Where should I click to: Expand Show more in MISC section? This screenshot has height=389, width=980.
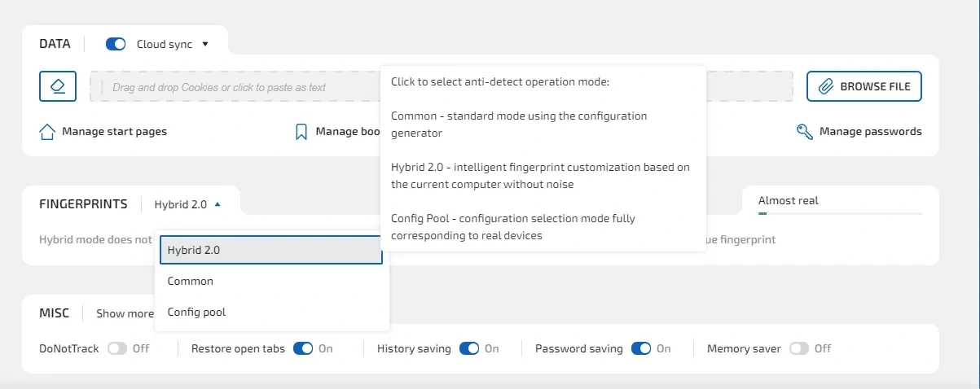coord(125,313)
